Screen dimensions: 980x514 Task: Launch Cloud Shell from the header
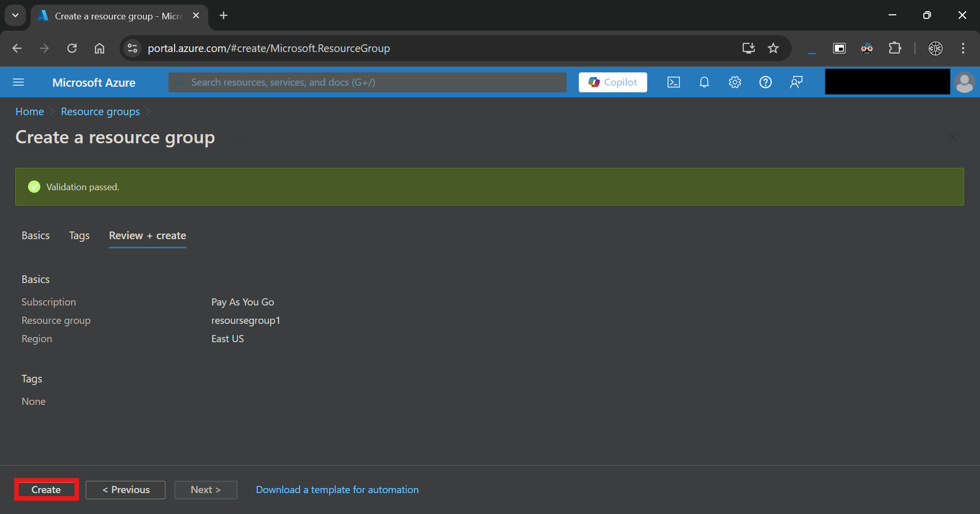pos(674,82)
